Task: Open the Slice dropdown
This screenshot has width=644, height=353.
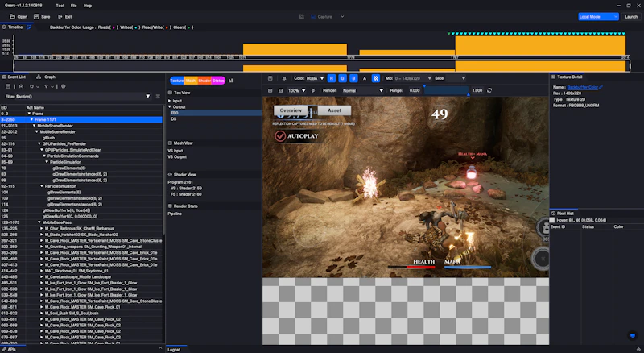Action: click(456, 78)
